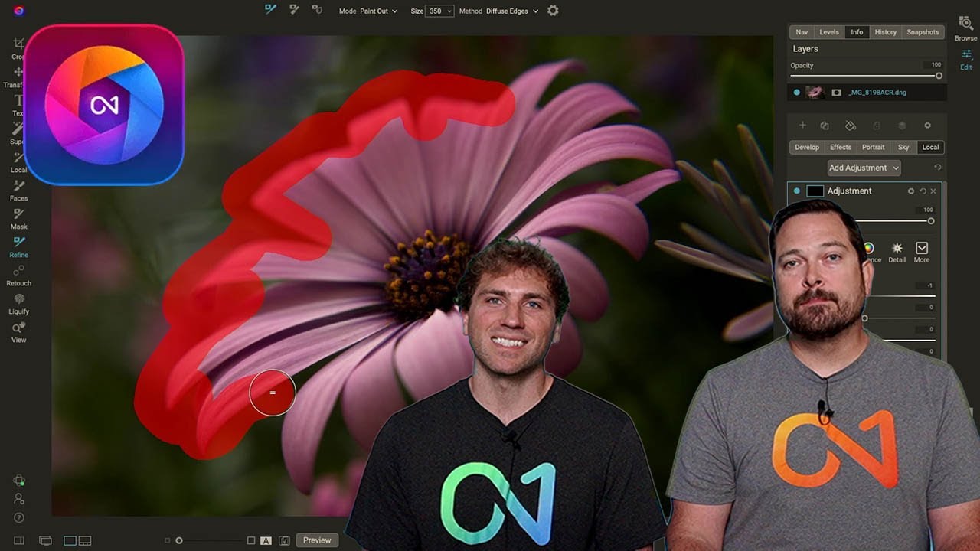
Task: Switch to the History tab
Action: click(885, 32)
